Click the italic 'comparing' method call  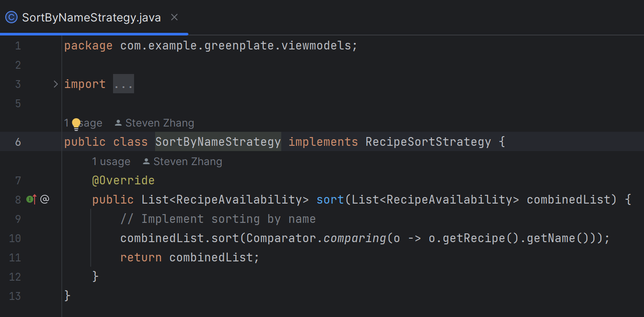[x=355, y=238]
